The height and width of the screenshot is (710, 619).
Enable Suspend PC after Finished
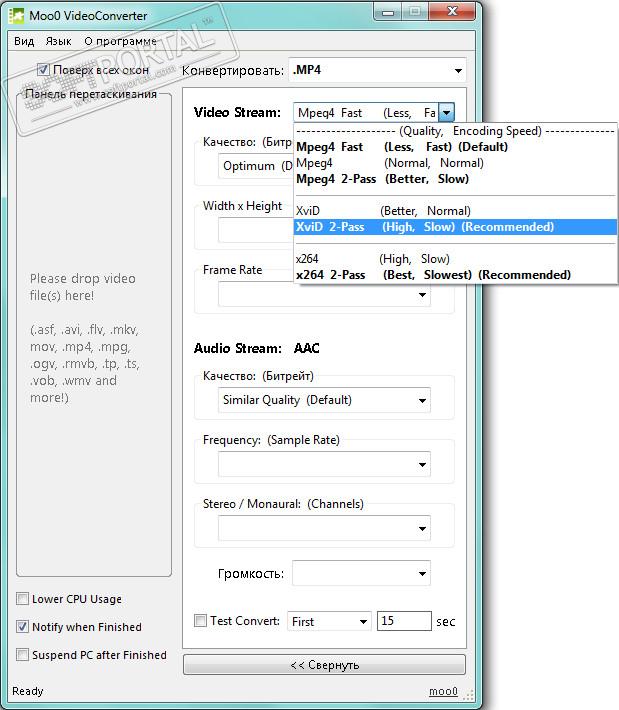pos(22,655)
